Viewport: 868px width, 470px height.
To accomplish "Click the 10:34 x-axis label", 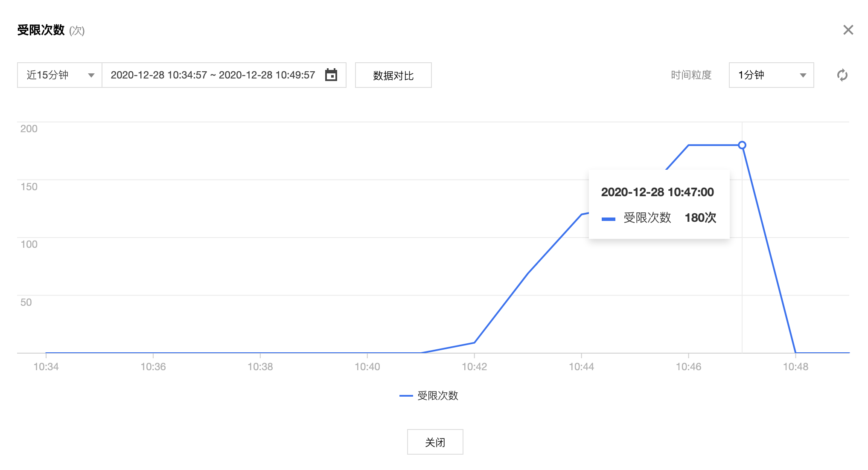I will pyautogui.click(x=46, y=367).
